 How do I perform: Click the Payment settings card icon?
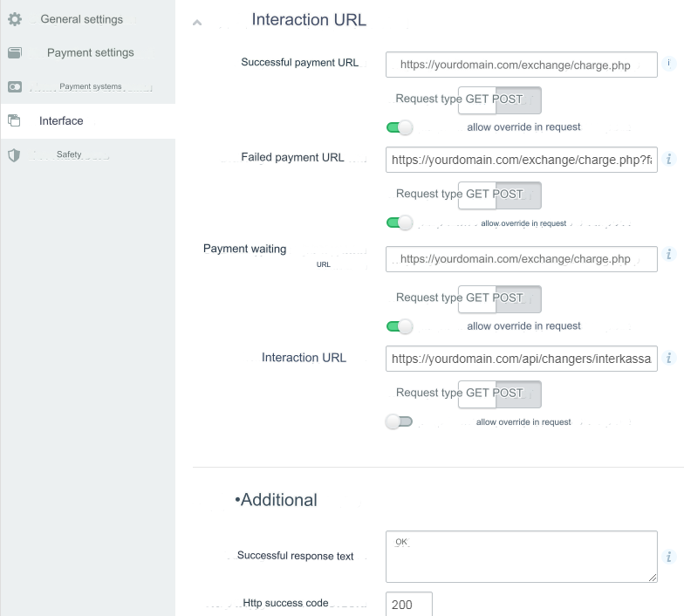tap(14, 53)
